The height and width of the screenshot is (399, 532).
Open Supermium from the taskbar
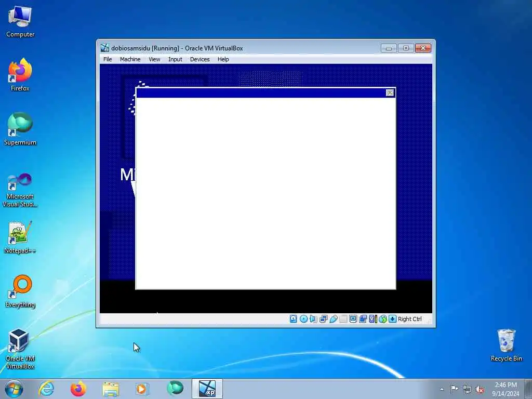[175, 389]
